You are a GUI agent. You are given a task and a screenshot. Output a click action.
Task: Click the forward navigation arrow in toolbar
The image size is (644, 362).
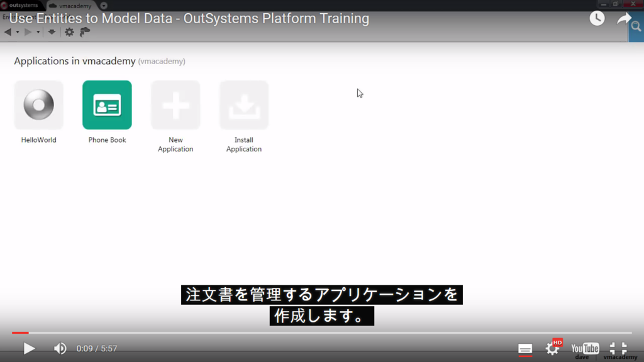[x=28, y=32]
